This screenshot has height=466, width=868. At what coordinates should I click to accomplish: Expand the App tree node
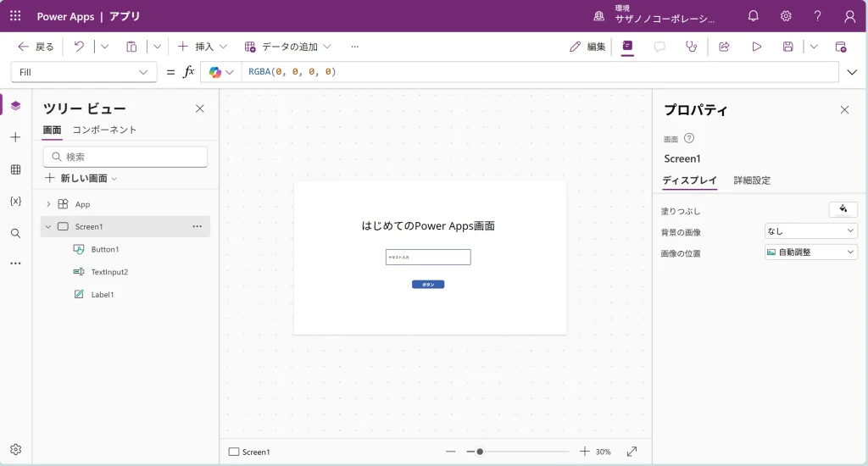tap(48, 204)
